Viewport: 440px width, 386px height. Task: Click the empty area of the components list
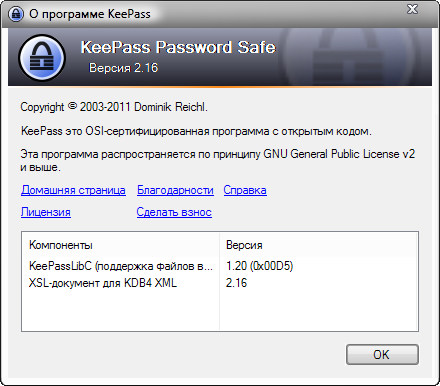tap(220, 311)
